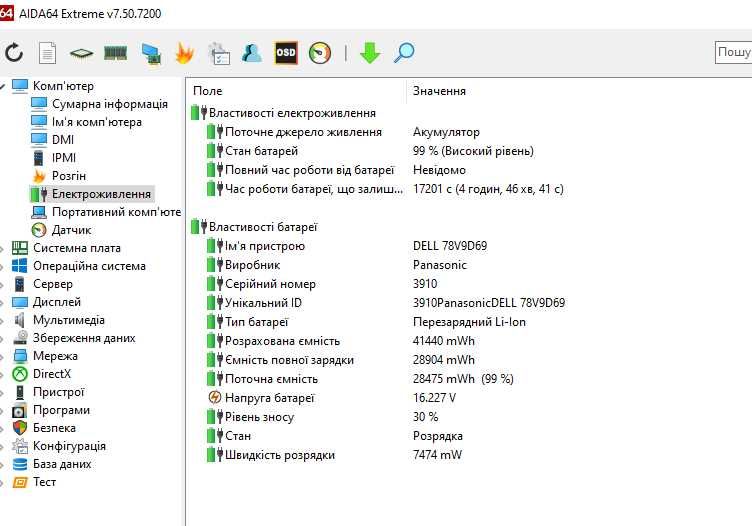Click the Refresh toolbar icon
Image resolution: width=752 pixels, height=526 pixels.
[14, 52]
